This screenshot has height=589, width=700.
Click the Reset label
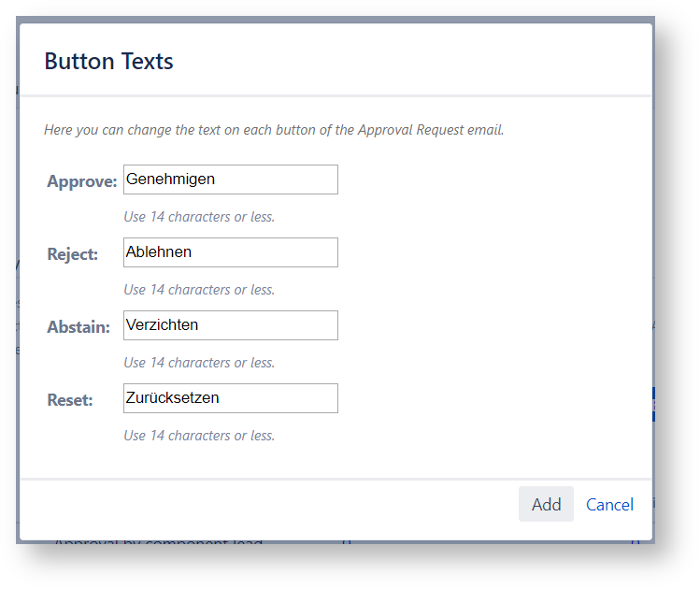tap(70, 400)
